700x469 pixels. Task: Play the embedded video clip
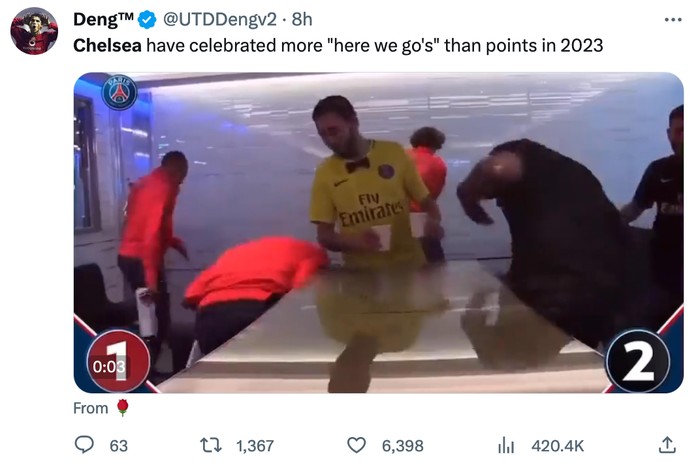tap(378, 232)
